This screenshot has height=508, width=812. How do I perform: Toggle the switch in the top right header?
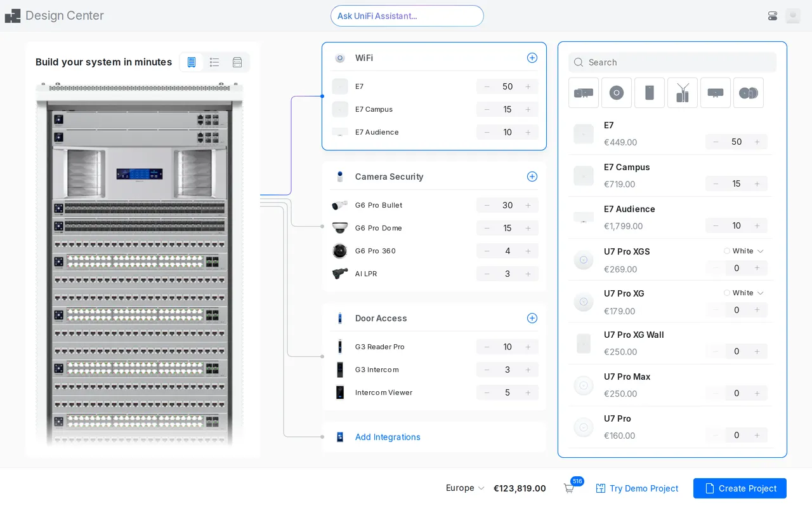pos(773,16)
